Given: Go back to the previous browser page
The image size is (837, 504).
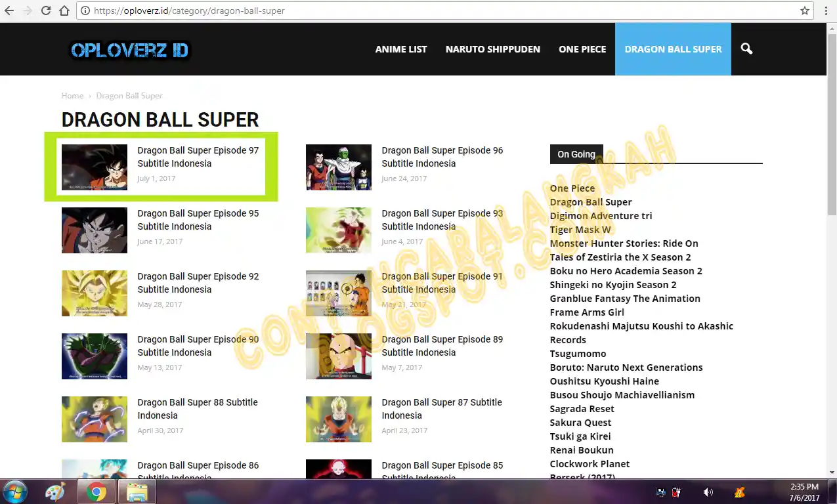Looking at the screenshot, I should pyautogui.click(x=9, y=10).
